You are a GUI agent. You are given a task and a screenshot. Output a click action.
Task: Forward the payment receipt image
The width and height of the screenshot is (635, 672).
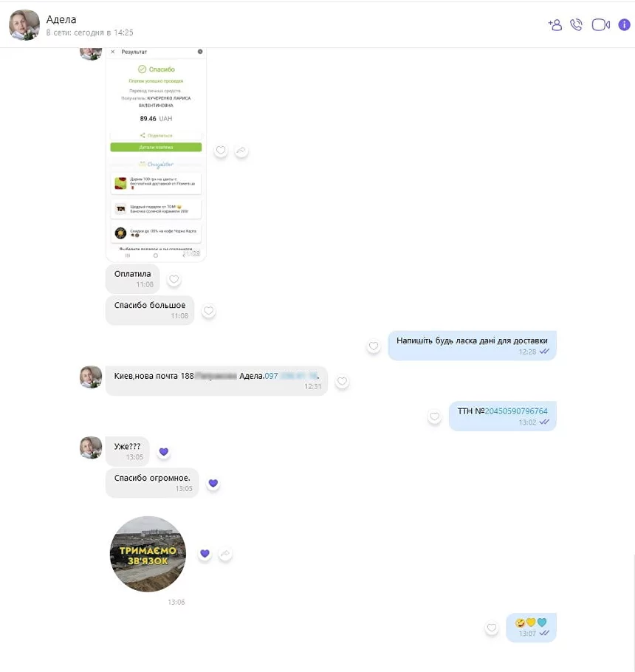pyautogui.click(x=241, y=151)
